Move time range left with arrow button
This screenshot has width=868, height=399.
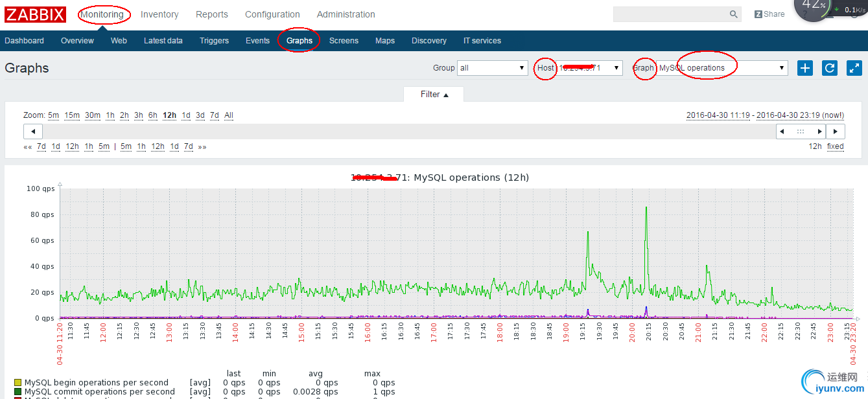pos(33,131)
